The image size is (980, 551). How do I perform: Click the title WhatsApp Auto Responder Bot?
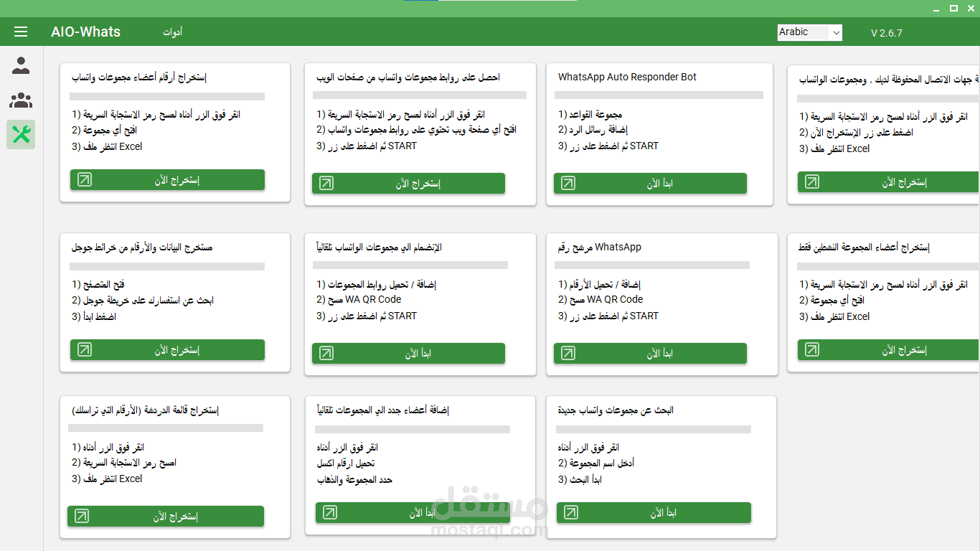627,77
